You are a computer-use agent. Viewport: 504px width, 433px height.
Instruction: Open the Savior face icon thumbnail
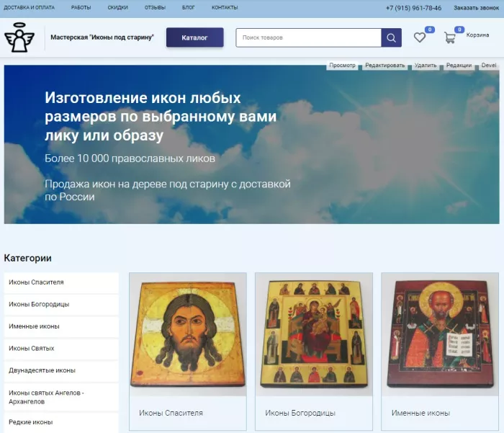(x=188, y=334)
